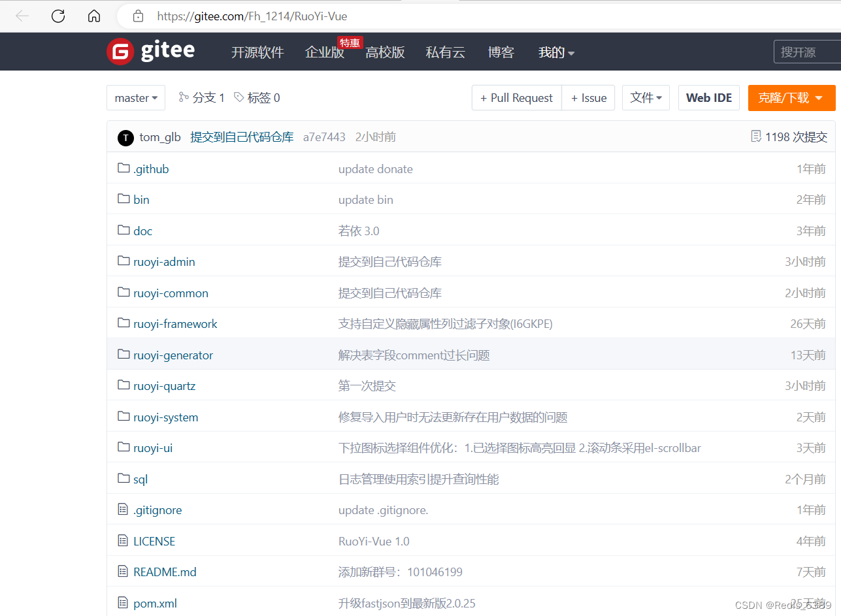Click the browser back arrow
841x616 pixels.
point(22,16)
